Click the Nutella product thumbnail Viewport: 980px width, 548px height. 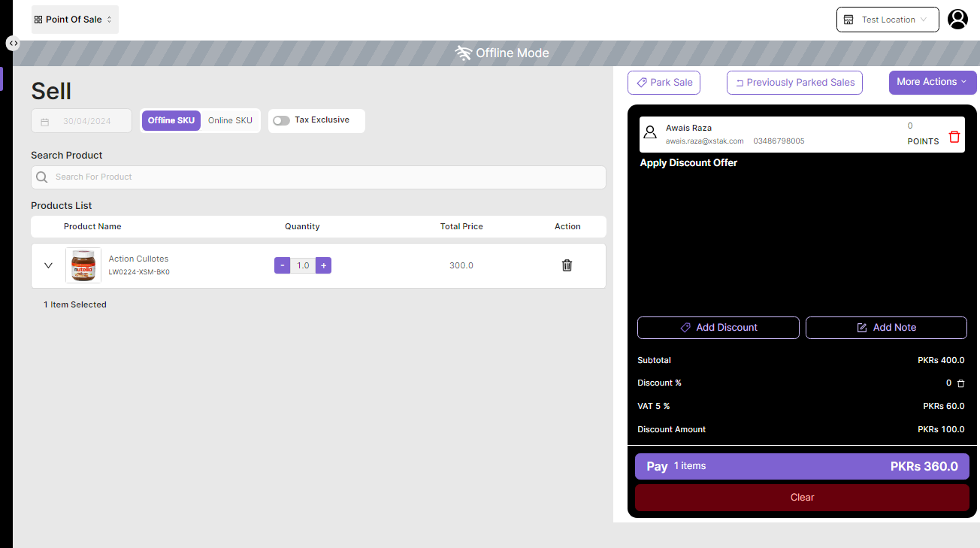coord(83,265)
